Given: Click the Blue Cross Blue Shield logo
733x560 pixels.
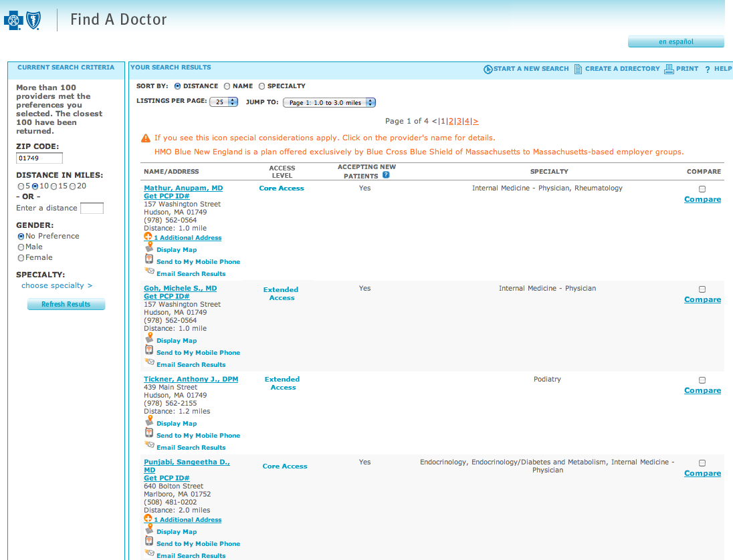Looking at the screenshot, I should [23, 20].
